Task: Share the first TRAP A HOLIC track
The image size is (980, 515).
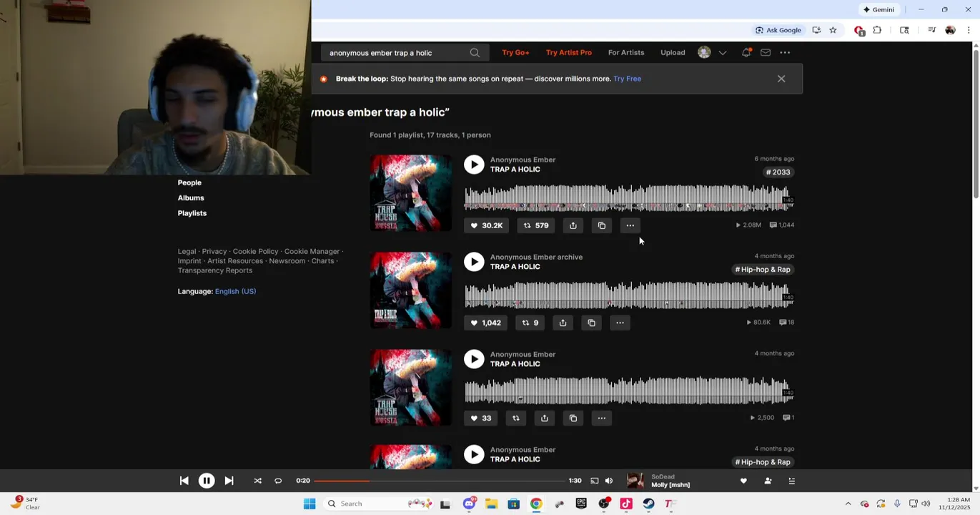Action: (573, 225)
